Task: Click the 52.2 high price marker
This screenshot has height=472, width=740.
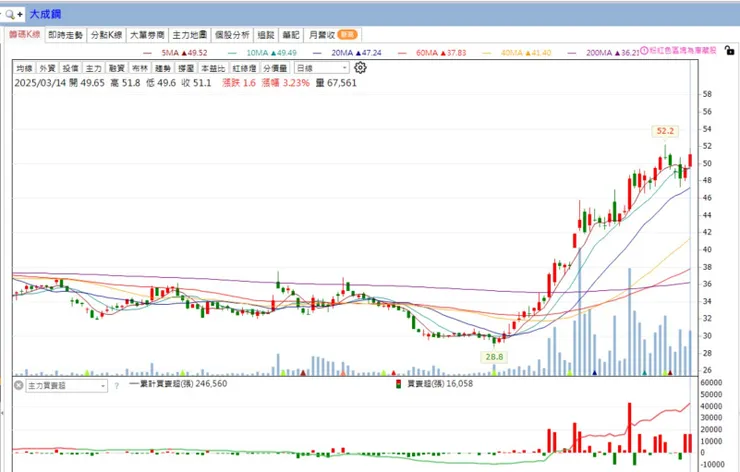Action: 665,131
